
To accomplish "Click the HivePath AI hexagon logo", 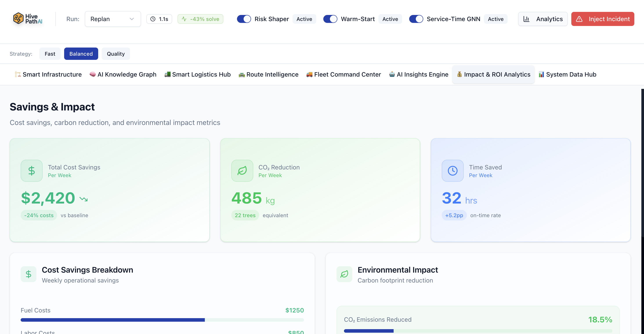I will 18,18.
